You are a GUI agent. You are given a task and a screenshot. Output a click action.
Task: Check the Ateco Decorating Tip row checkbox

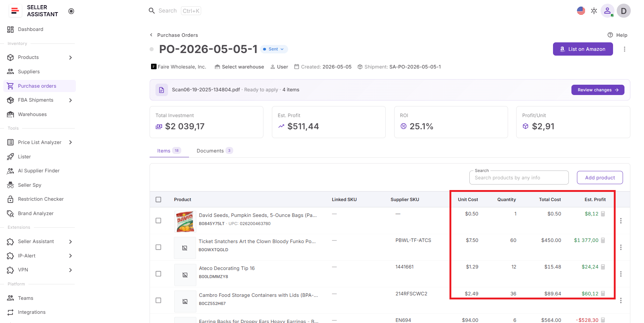[x=158, y=274]
